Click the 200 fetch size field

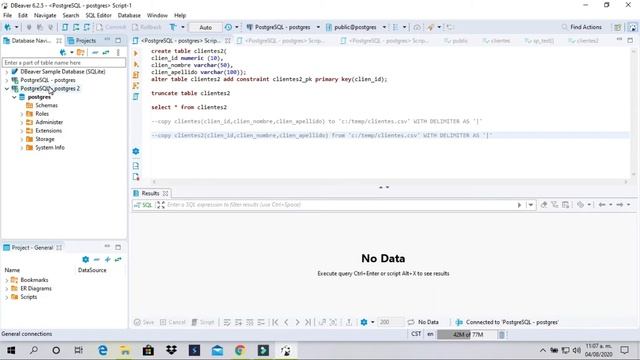(x=390, y=322)
